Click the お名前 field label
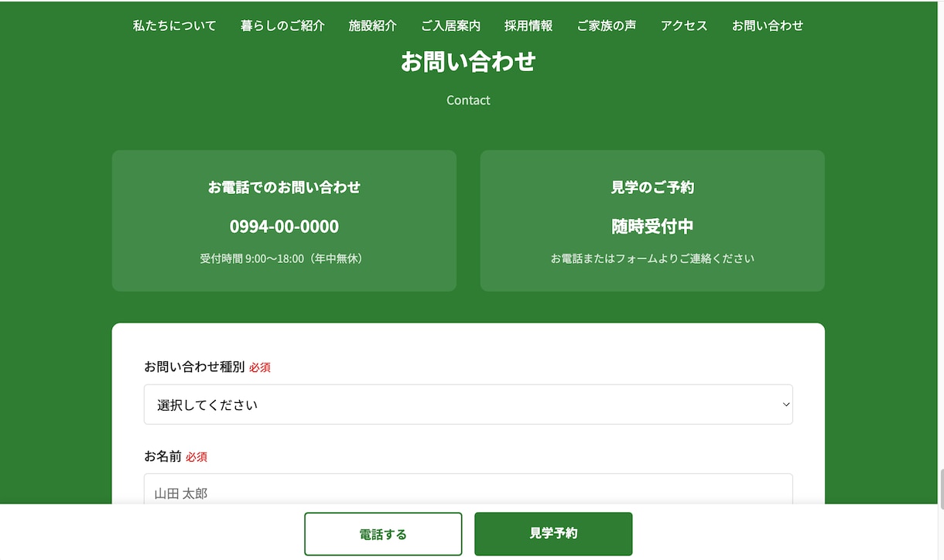This screenshot has width=944, height=560. (162, 456)
